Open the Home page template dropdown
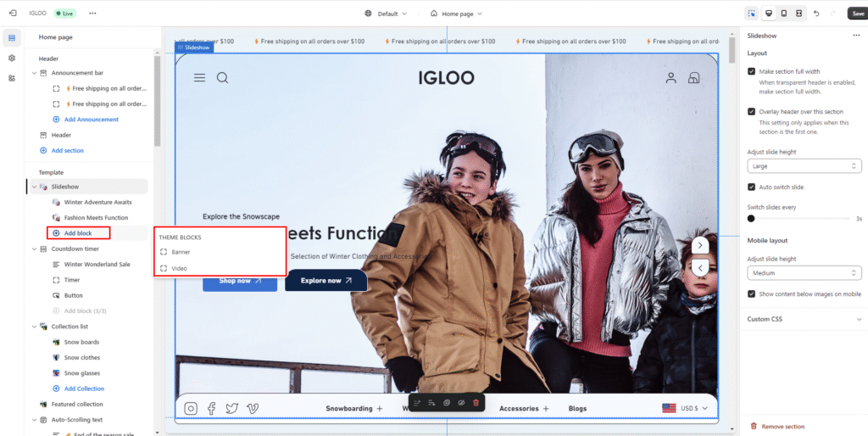 [x=457, y=14]
